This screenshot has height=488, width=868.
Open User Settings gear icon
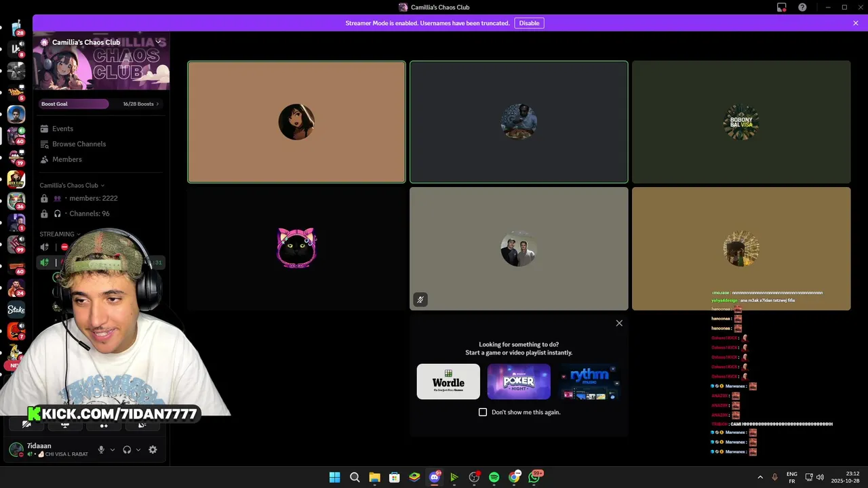coord(153,449)
